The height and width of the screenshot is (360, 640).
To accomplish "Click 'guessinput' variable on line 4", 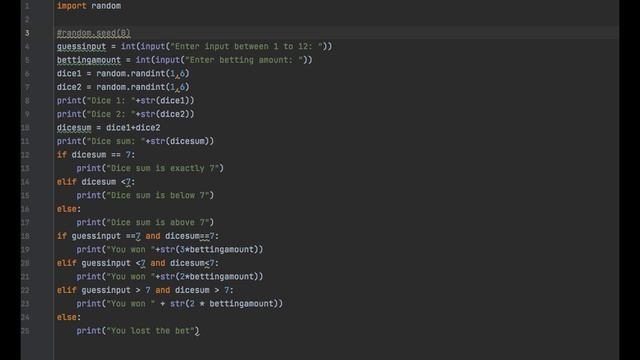I will pos(81,47).
